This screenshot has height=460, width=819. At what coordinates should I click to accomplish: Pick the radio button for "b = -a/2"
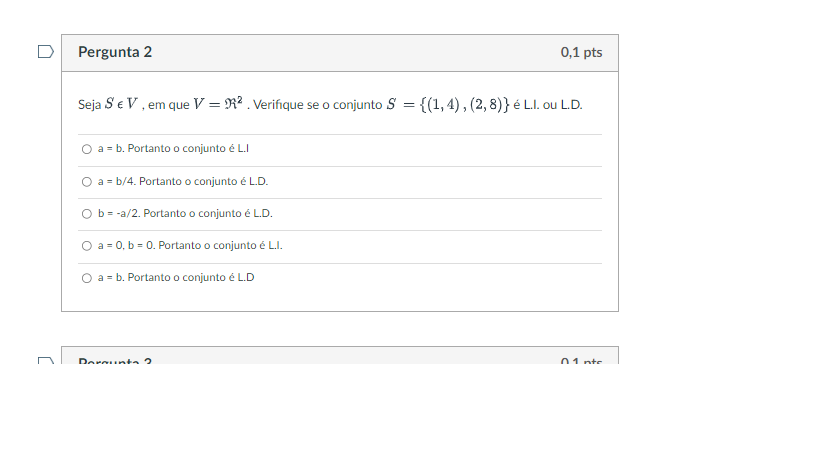pos(87,214)
